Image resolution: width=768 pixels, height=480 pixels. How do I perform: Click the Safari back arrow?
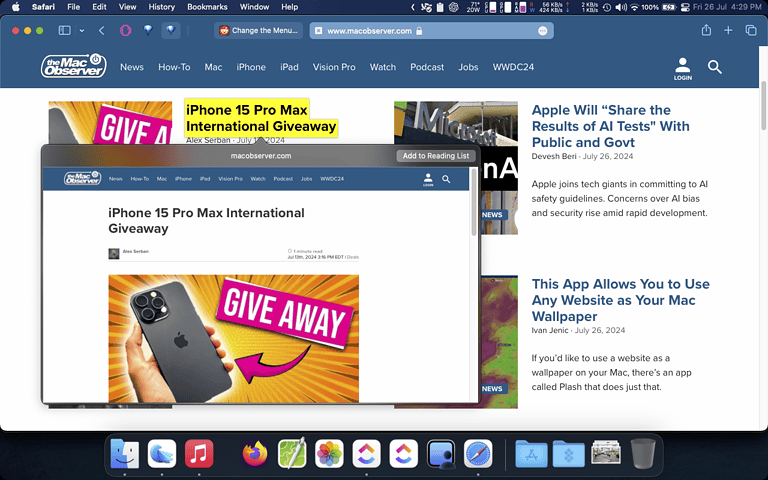click(102, 31)
